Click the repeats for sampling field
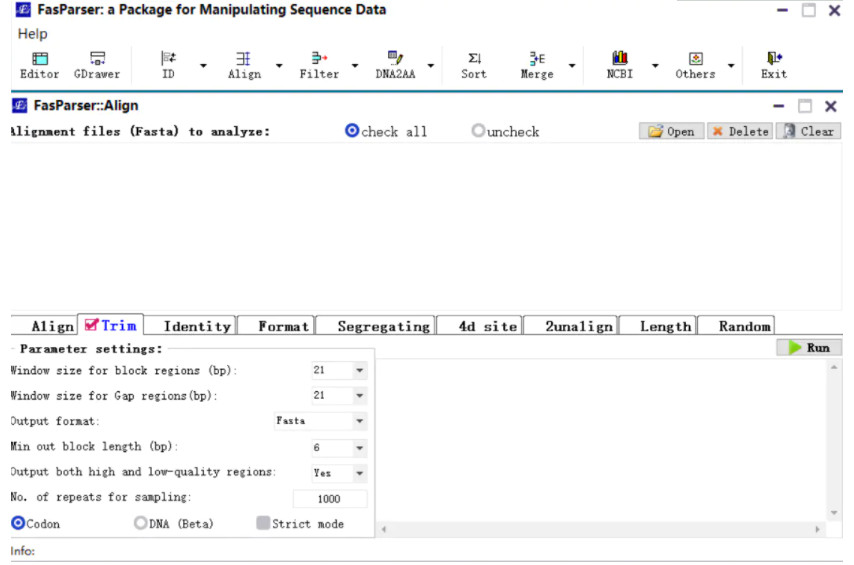 330,499
